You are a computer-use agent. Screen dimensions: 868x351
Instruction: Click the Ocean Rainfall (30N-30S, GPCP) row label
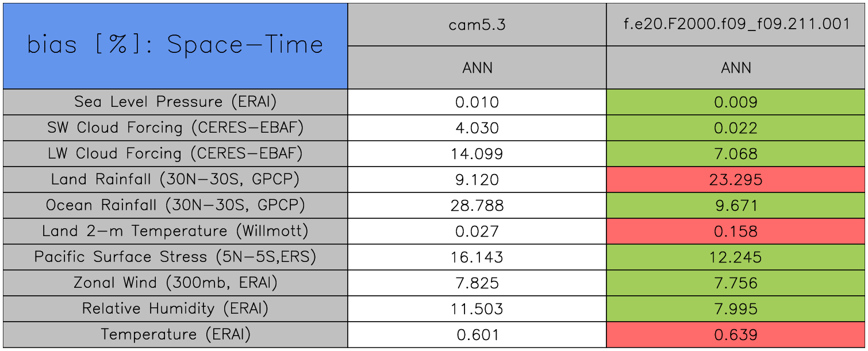[x=175, y=206]
